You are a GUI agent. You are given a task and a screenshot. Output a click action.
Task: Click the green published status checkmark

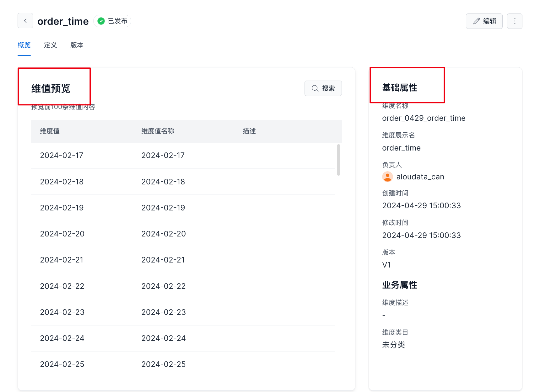[x=101, y=21]
